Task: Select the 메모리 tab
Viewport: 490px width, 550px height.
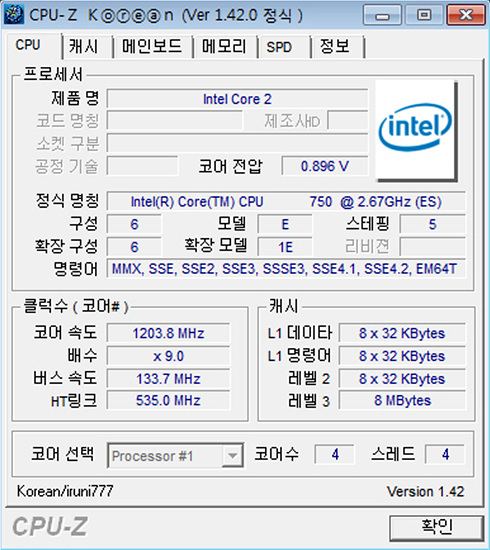Action: click(x=224, y=46)
